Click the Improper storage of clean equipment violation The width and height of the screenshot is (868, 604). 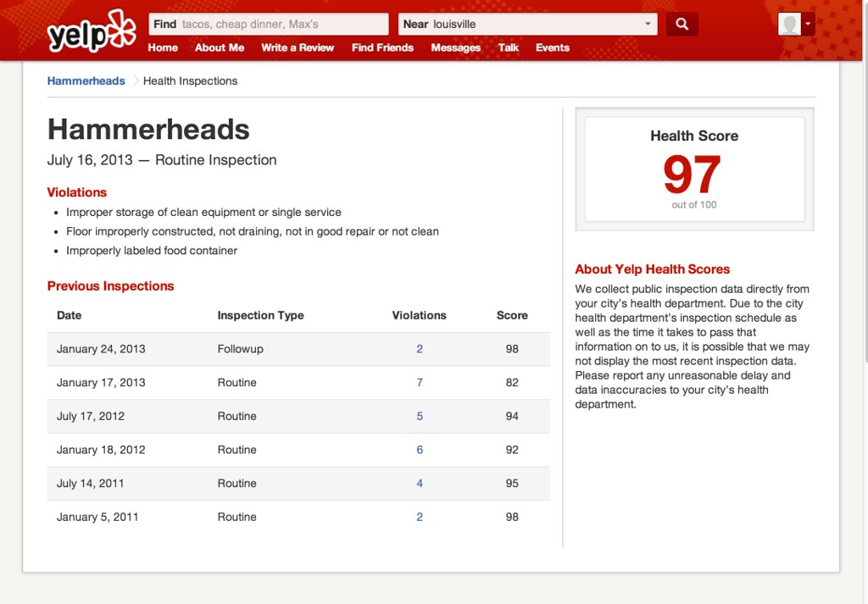click(x=203, y=213)
